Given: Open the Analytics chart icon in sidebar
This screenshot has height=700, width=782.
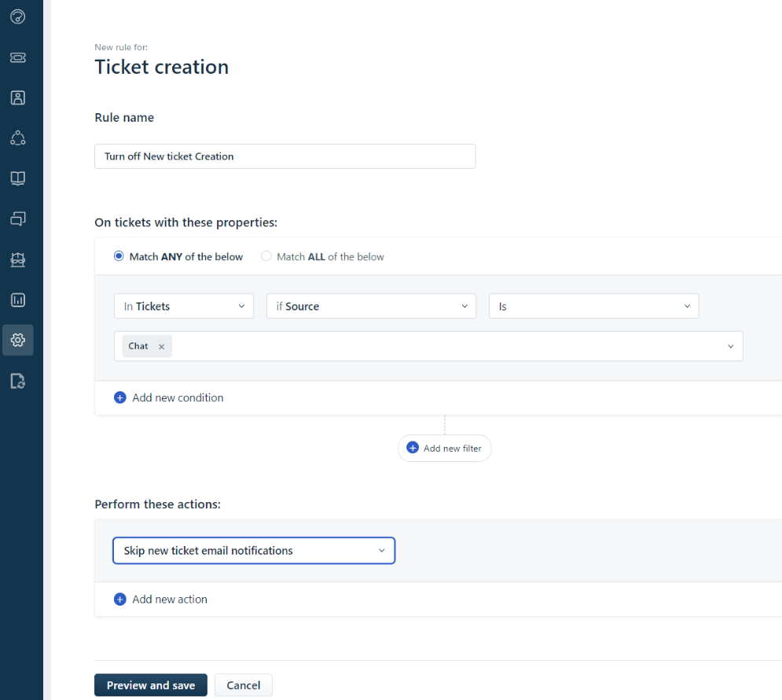Looking at the screenshot, I should click(x=17, y=299).
